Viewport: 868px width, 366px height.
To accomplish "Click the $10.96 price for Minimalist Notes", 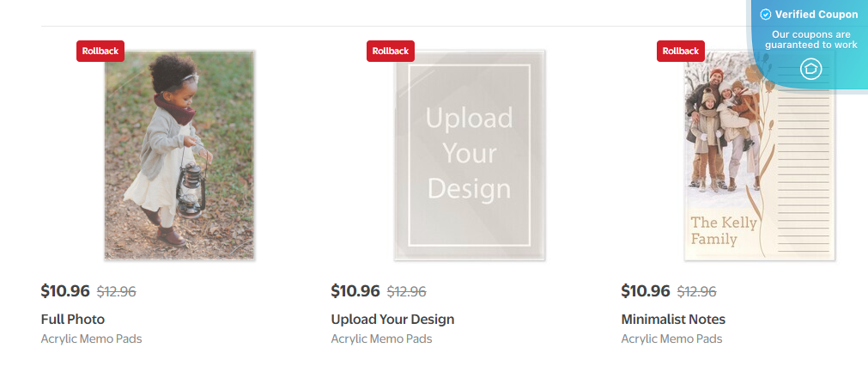I will point(646,291).
